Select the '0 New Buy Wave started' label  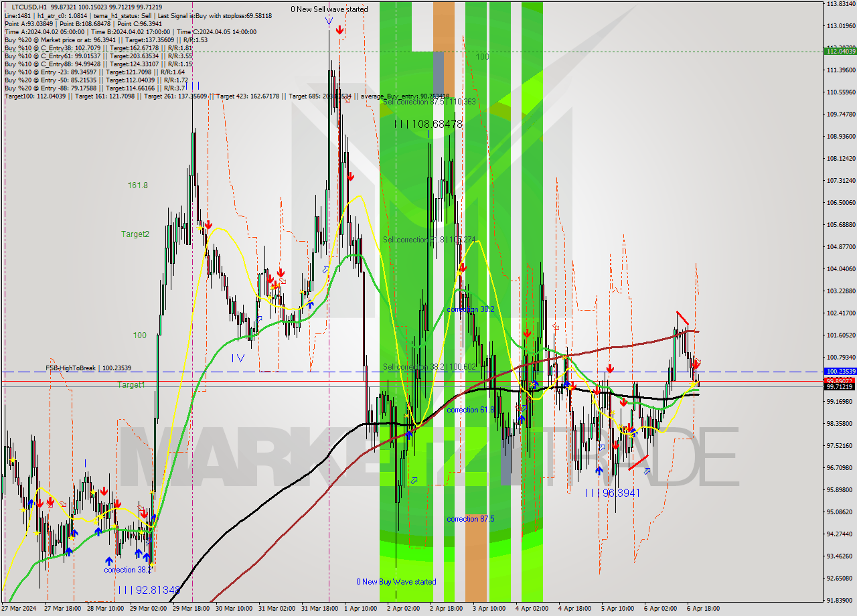tap(396, 582)
